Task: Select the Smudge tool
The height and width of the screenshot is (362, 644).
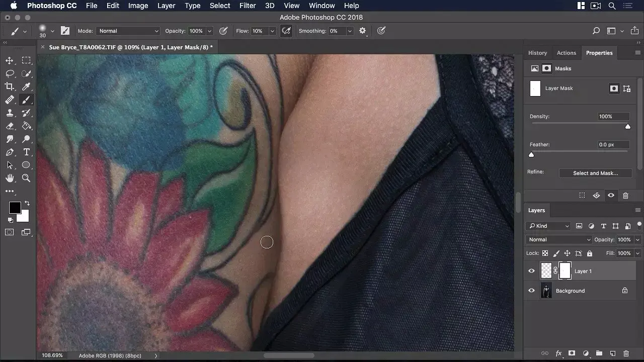Action: [10, 139]
